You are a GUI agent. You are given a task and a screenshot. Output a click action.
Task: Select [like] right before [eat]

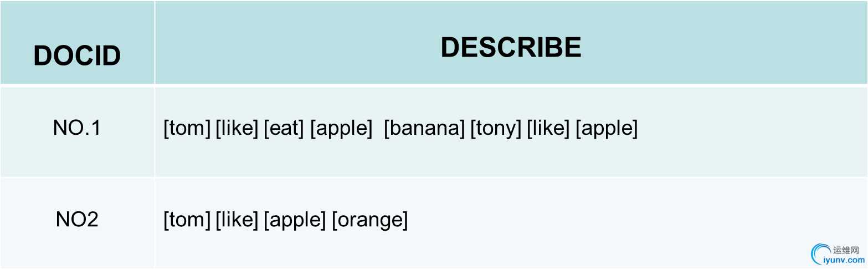[237, 128]
